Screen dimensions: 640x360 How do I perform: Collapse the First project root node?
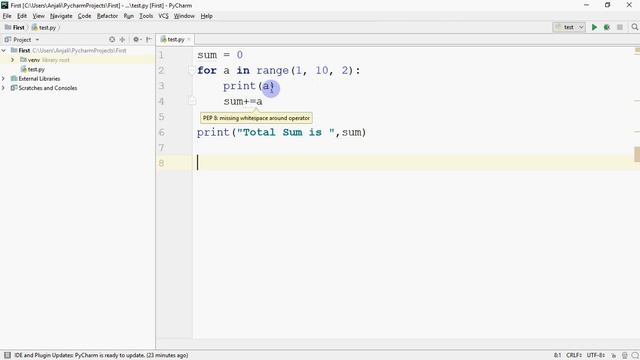4,51
